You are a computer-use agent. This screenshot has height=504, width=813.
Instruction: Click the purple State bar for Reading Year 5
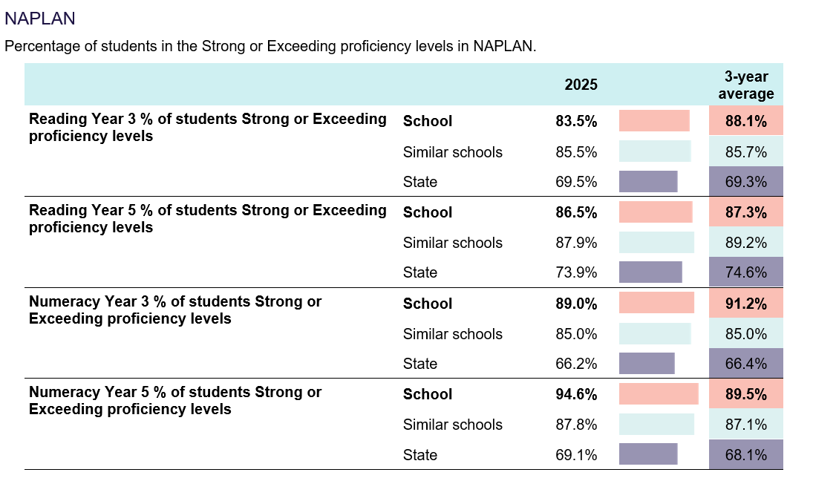pyautogui.click(x=650, y=272)
